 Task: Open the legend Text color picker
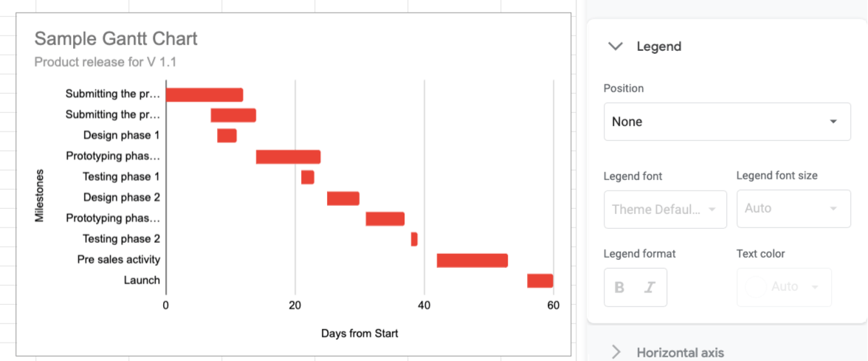click(x=784, y=286)
